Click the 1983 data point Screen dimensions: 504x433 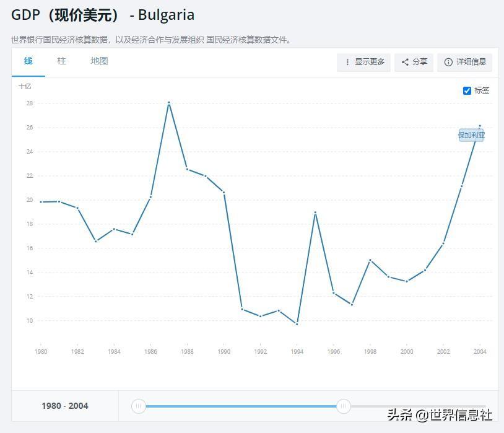pos(96,241)
